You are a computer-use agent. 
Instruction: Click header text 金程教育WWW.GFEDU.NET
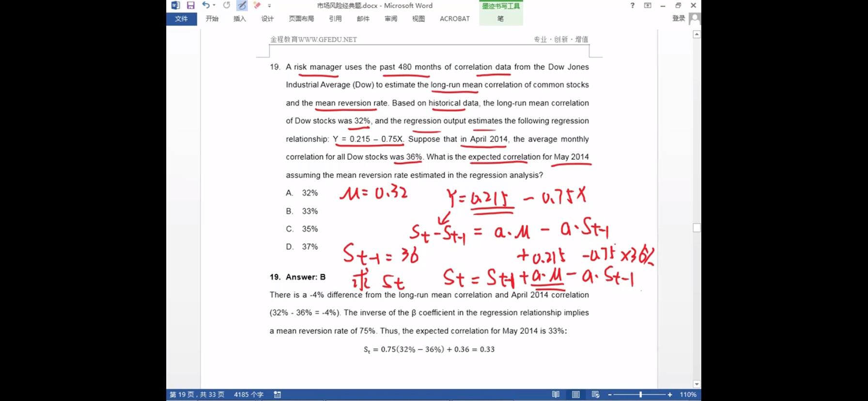pyautogui.click(x=313, y=39)
